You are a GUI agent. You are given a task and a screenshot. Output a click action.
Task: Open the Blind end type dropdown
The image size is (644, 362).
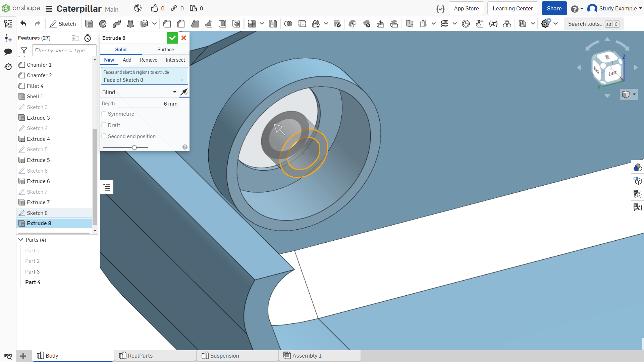140,92
